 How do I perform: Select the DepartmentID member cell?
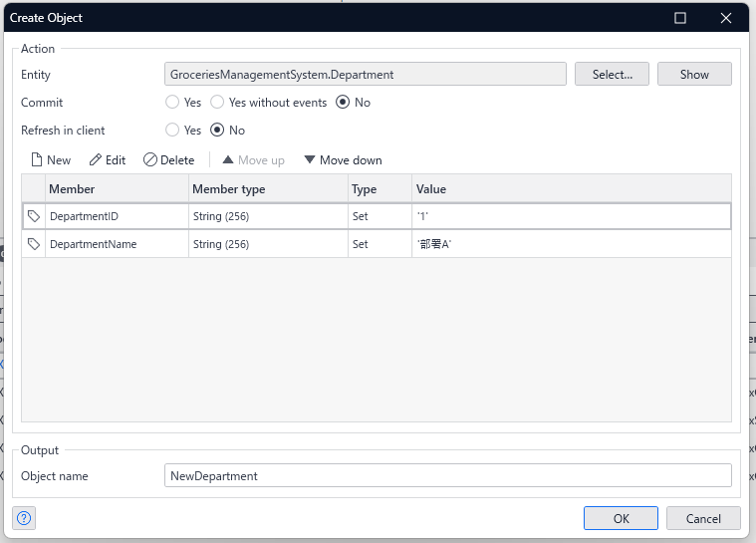(x=117, y=216)
